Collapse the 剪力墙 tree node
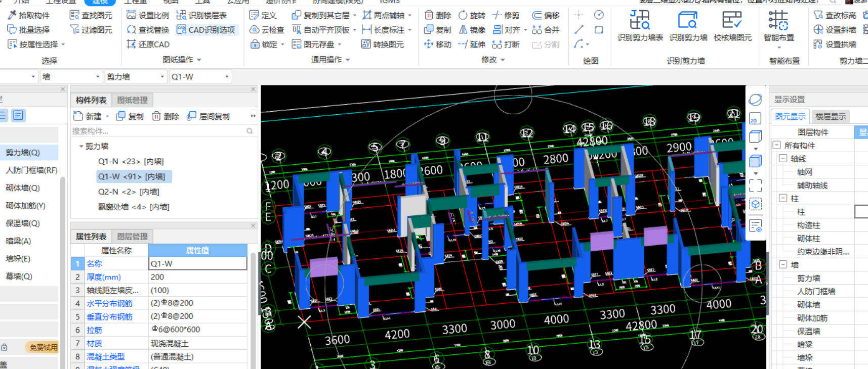 (81, 146)
